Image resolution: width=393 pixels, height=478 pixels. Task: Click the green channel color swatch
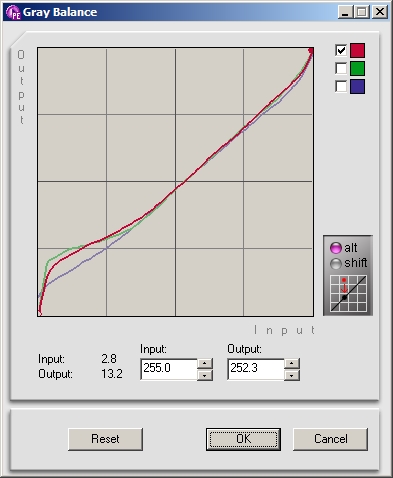tap(357, 69)
